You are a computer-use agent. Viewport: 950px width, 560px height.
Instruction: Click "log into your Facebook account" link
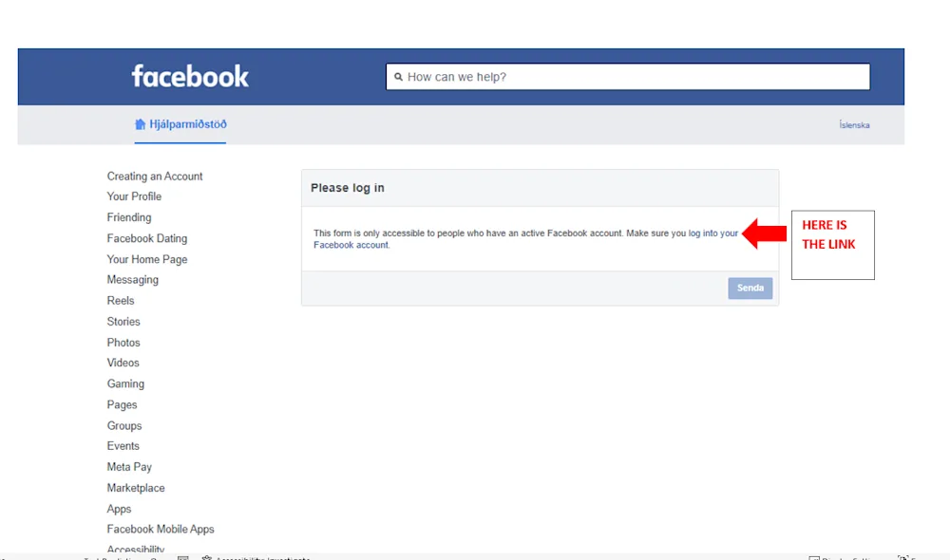coord(713,233)
